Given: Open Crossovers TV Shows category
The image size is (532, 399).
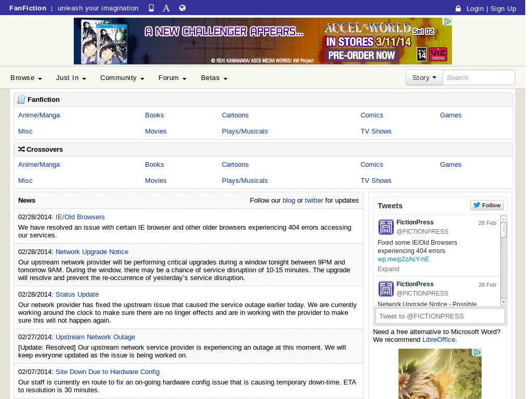Looking at the screenshot, I should coord(376,181).
